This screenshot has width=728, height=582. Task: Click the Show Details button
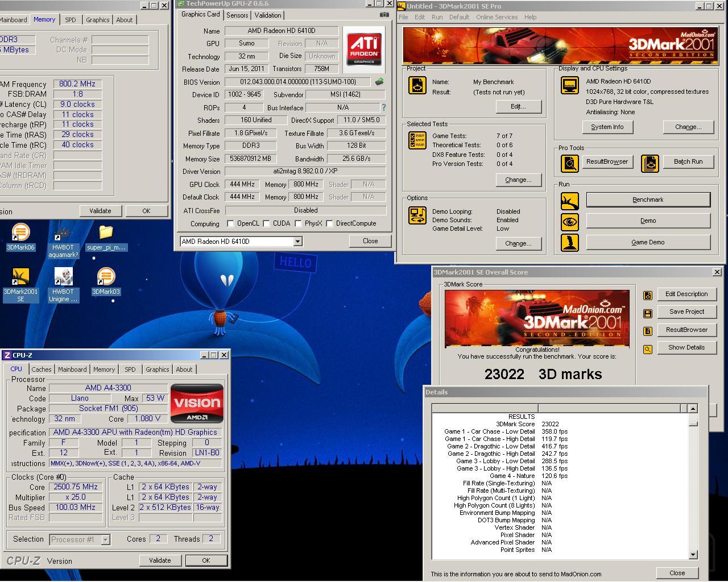click(x=686, y=347)
